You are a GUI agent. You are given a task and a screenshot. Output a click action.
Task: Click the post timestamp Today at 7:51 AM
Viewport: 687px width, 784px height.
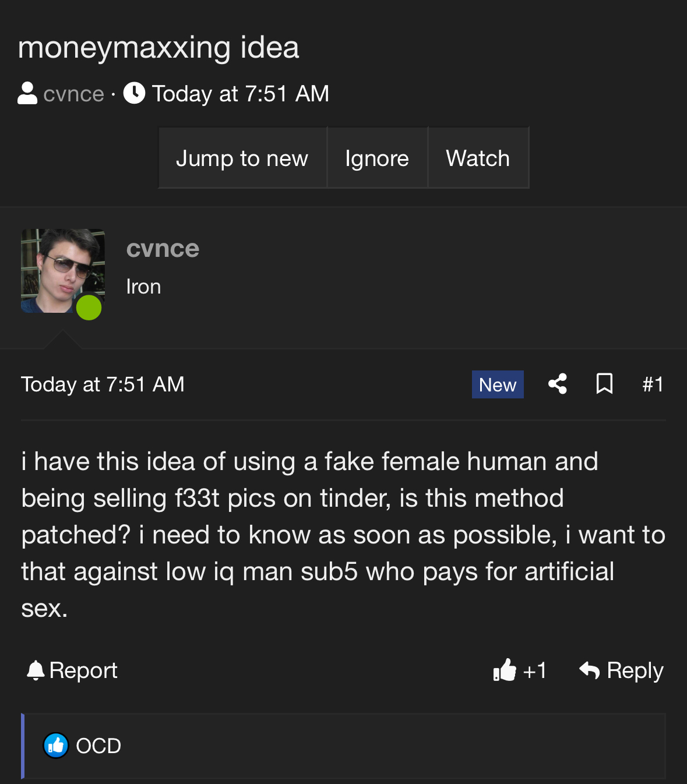click(103, 384)
